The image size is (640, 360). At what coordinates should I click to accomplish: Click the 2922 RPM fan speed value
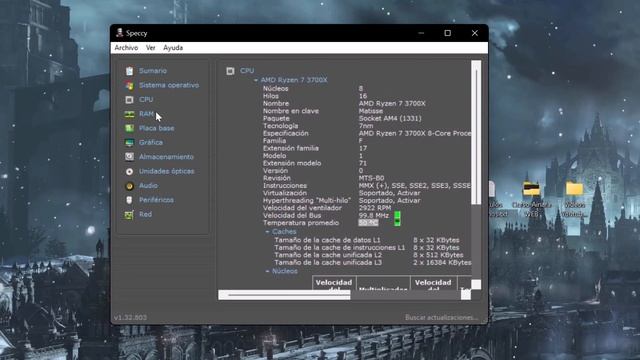tap(375, 208)
